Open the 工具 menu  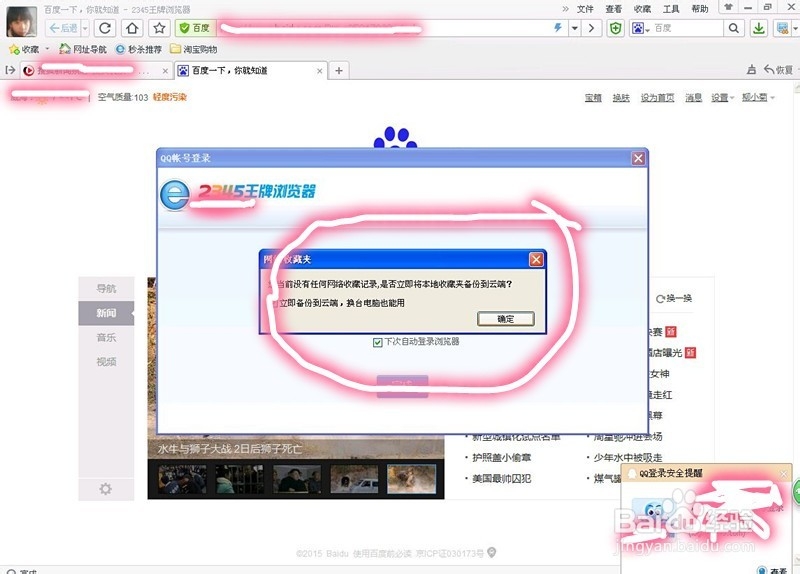670,9
